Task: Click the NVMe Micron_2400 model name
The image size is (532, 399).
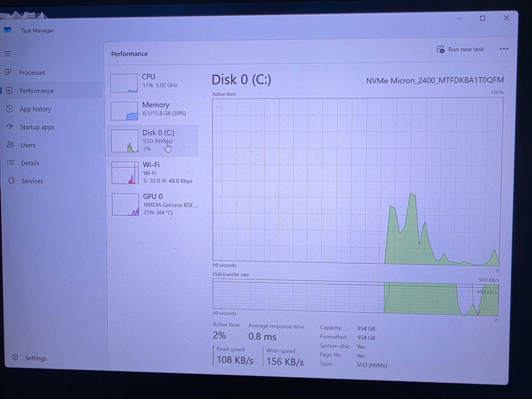Action: pos(435,81)
